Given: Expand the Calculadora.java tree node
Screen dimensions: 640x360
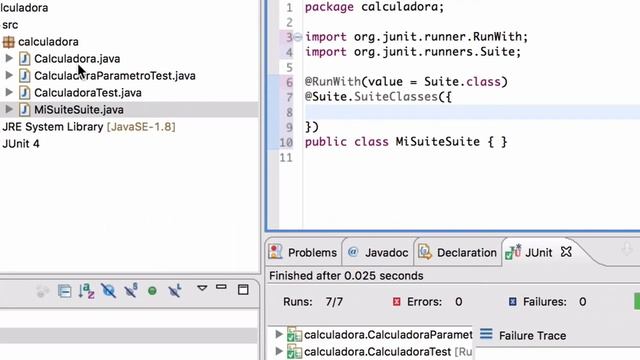Looking at the screenshot, I should pos(9,58).
